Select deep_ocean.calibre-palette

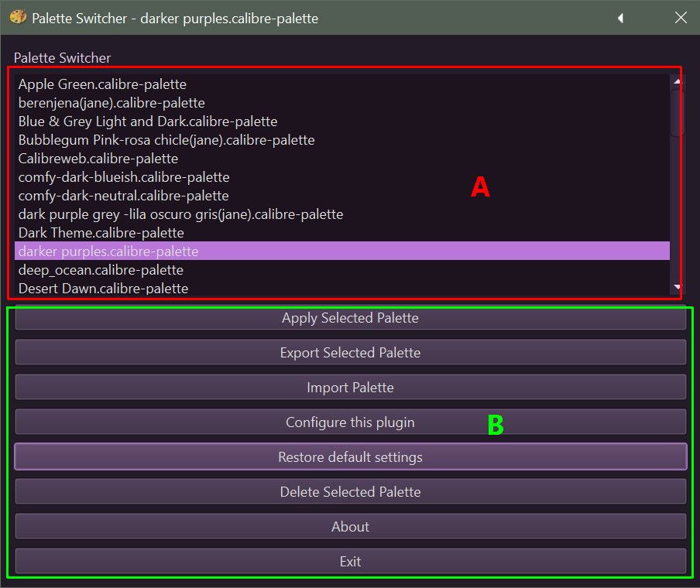click(x=342, y=270)
